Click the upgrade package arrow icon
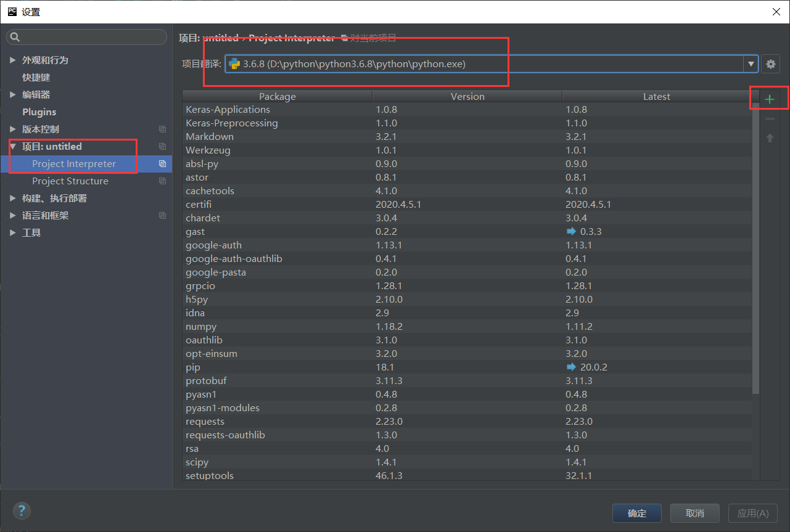Viewport: 790px width, 532px height. (x=770, y=138)
